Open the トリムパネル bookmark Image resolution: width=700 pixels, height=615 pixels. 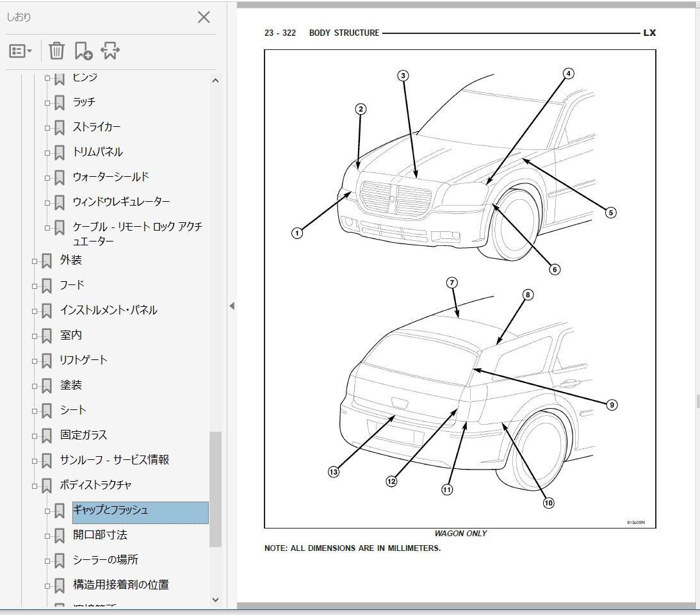97,152
